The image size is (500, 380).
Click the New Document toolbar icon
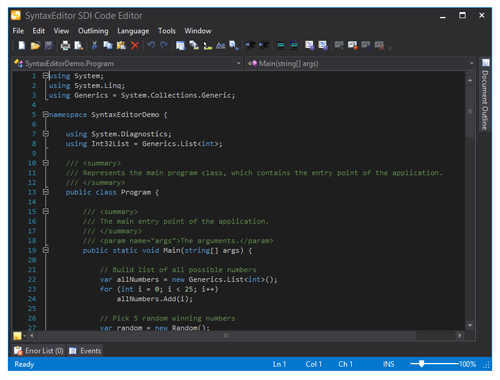coord(22,45)
